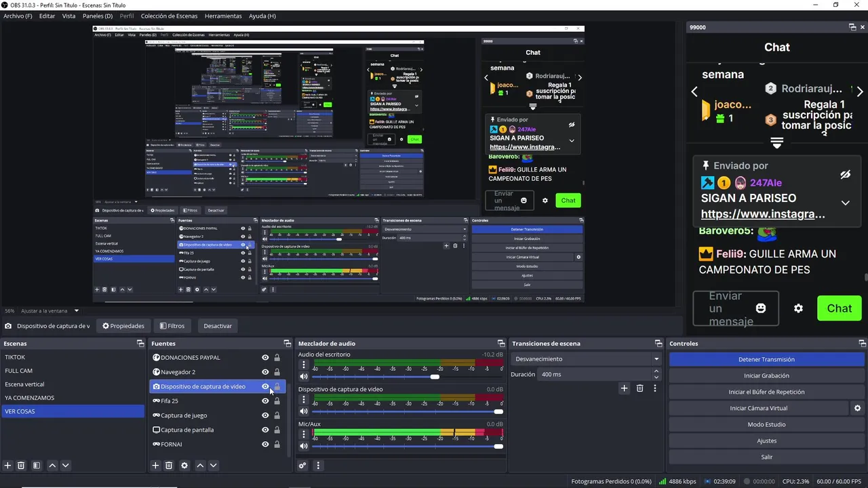Increase transition duration with stepper arrow

[656, 371]
